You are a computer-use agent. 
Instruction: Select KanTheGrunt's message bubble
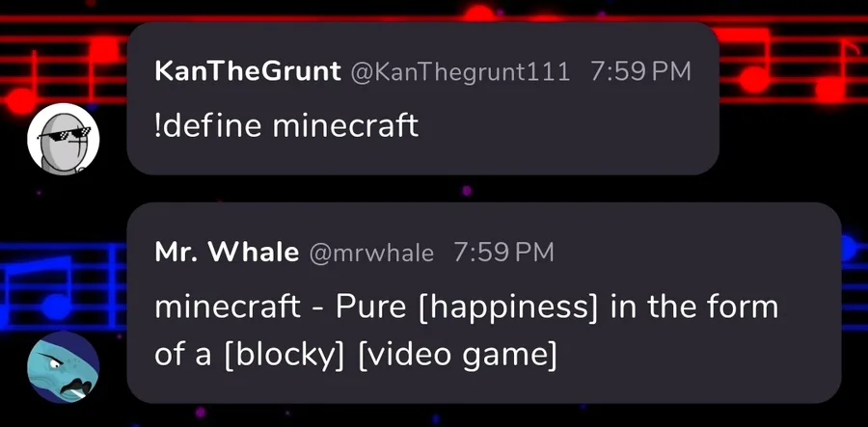tap(423, 98)
